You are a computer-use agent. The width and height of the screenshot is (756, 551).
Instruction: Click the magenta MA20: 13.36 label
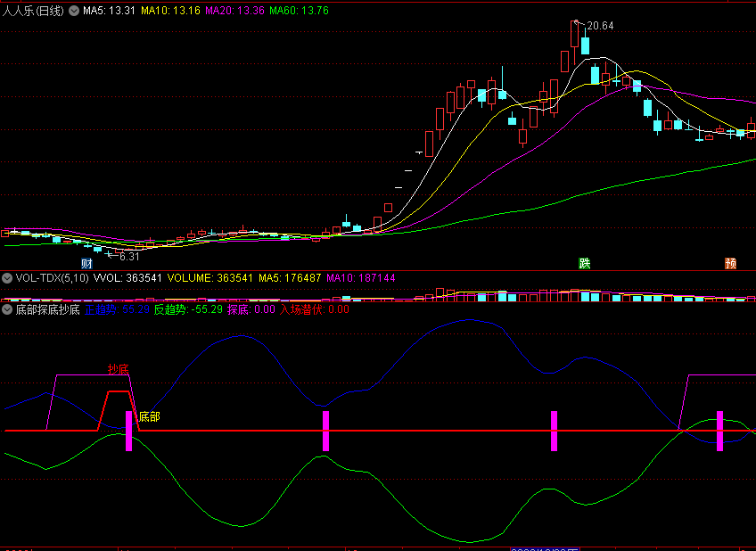point(234,11)
